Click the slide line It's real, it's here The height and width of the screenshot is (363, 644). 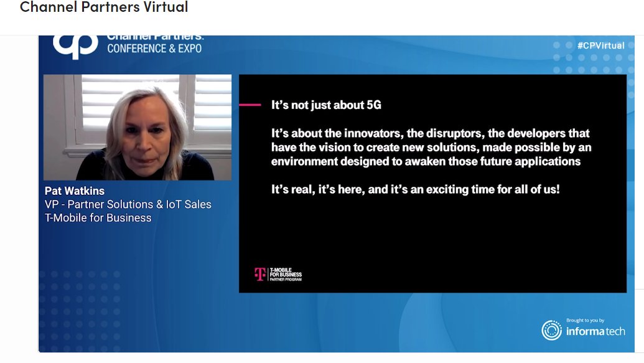click(415, 189)
